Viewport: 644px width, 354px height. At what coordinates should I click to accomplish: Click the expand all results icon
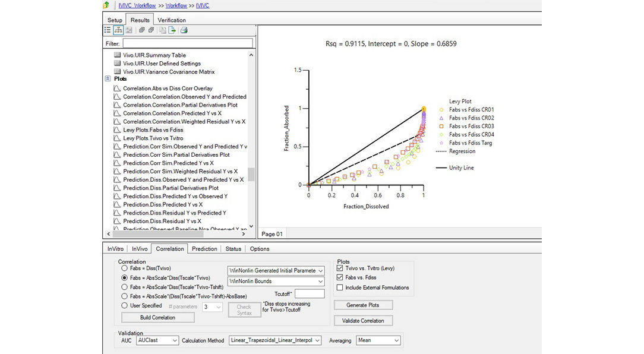click(x=142, y=30)
